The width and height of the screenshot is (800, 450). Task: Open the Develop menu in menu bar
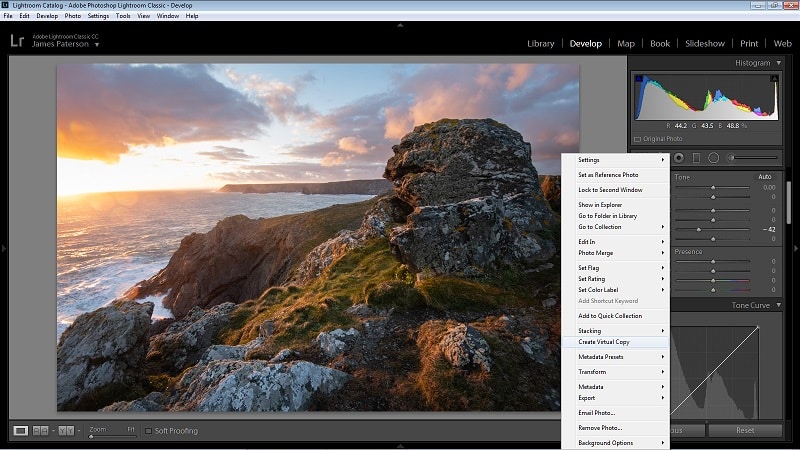pyautogui.click(x=47, y=16)
